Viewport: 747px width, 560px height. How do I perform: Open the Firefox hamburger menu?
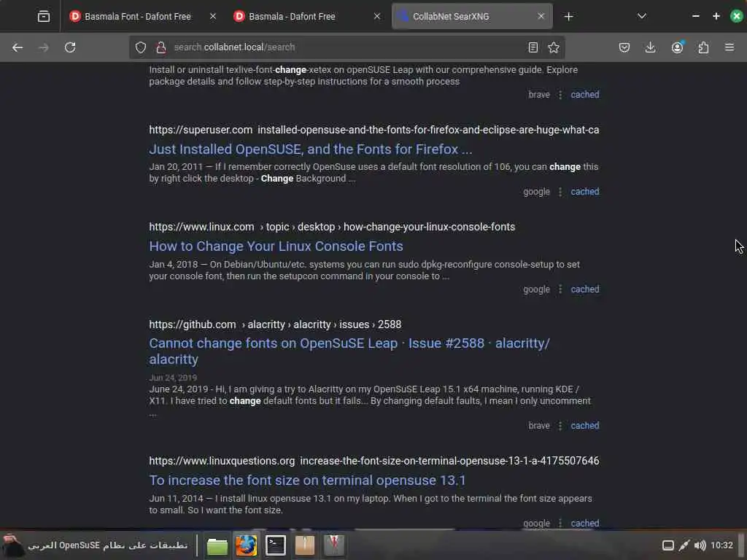(x=729, y=47)
